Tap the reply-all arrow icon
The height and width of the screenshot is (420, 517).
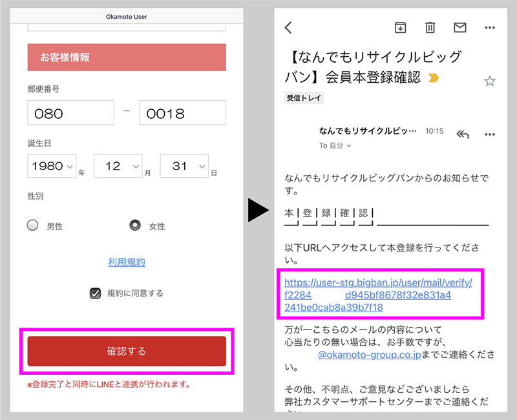(462, 134)
